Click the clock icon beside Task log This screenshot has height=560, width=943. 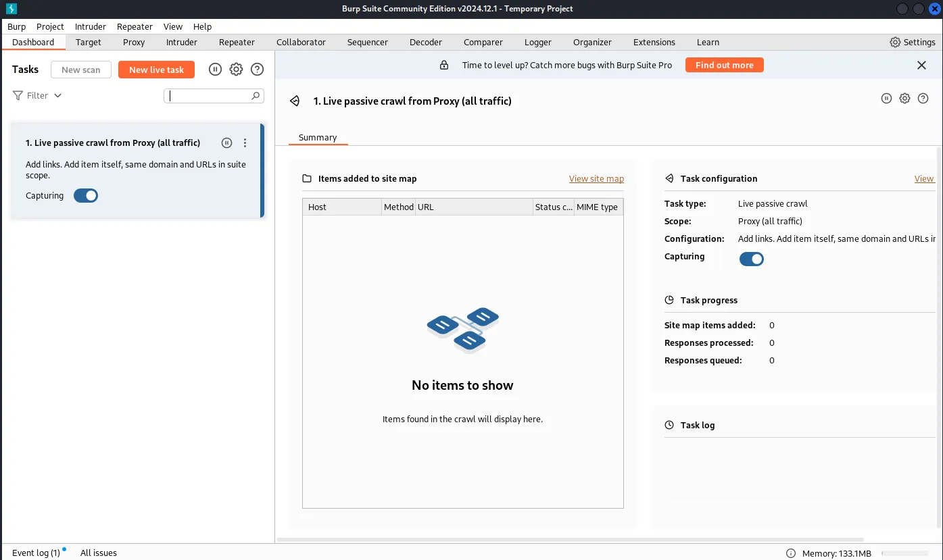(x=669, y=426)
